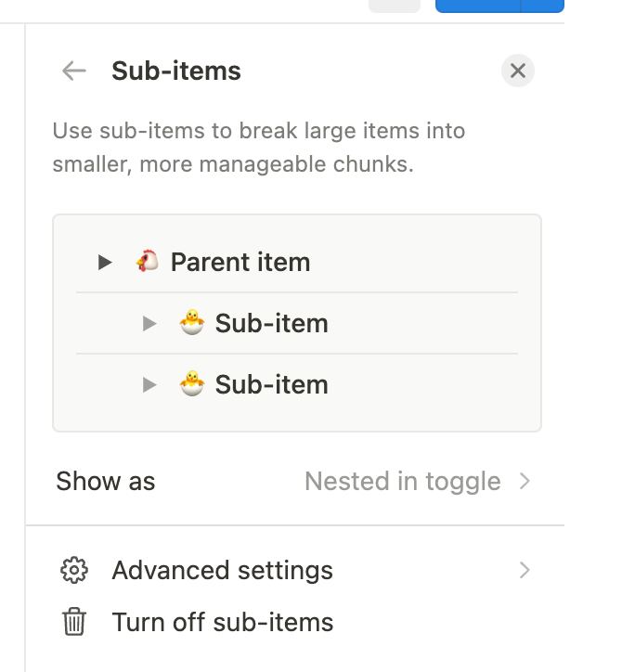This screenshot has height=672, width=622.
Task: Close the Sub-items panel with X
Action: 518,71
